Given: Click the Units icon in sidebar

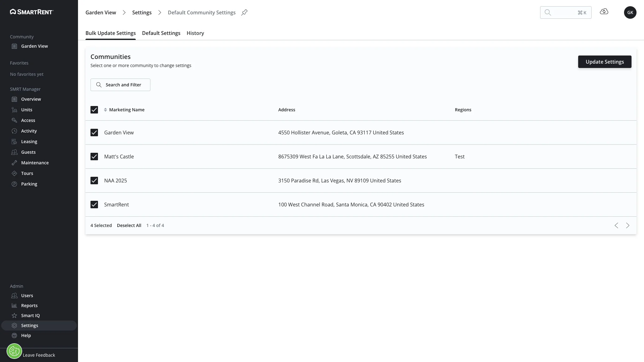Looking at the screenshot, I should pyautogui.click(x=14, y=110).
